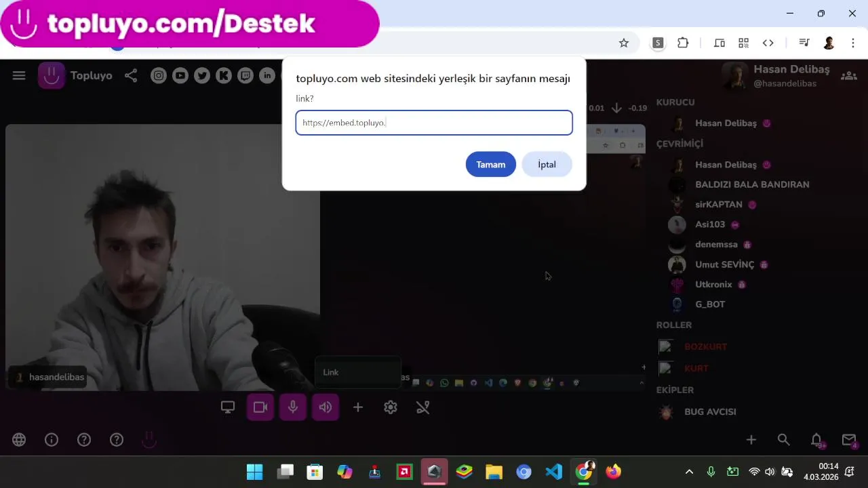Toggle the camera button off
The image size is (868, 488).
(260, 407)
